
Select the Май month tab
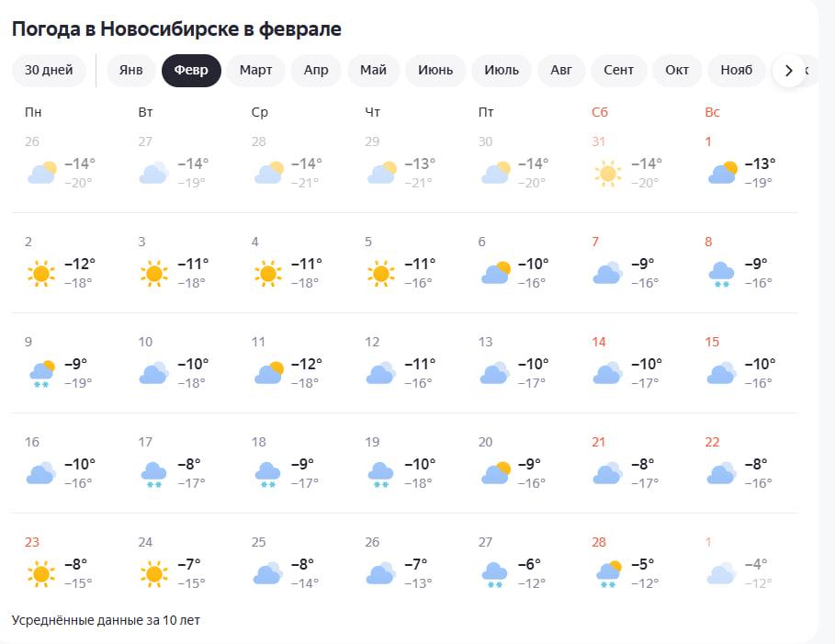[x=373, y=71]
